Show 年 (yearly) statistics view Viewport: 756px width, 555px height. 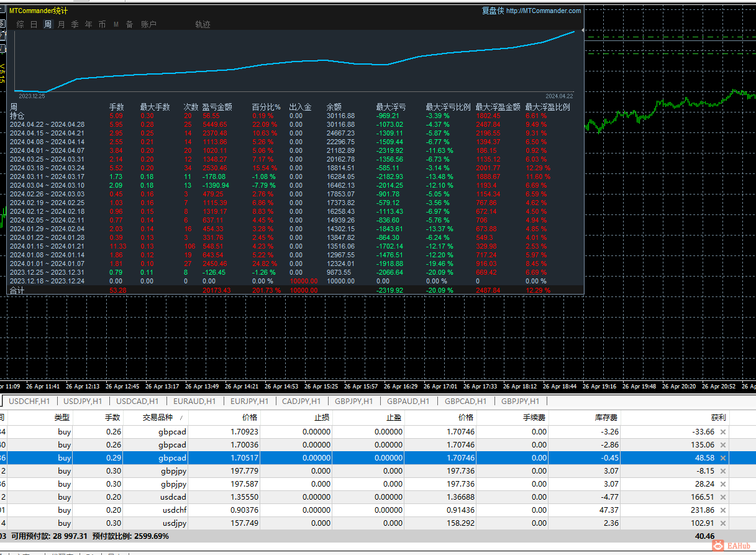click(x=88, y=24)
